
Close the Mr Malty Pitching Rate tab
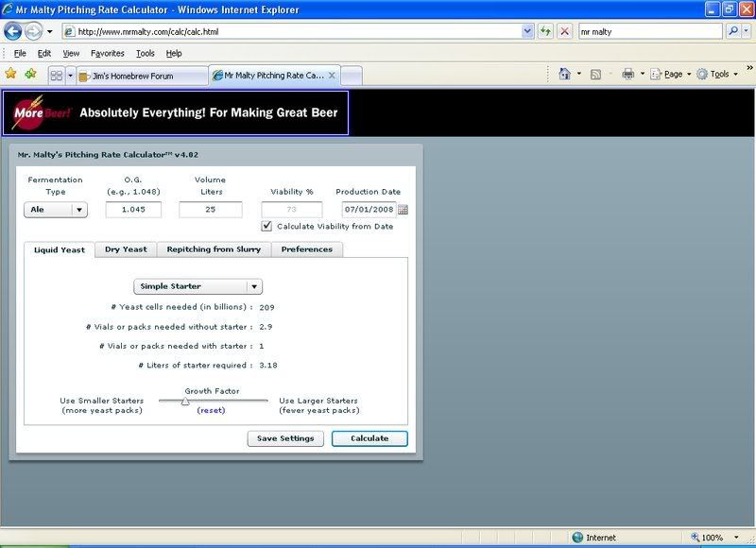click(x=332, y=76)
